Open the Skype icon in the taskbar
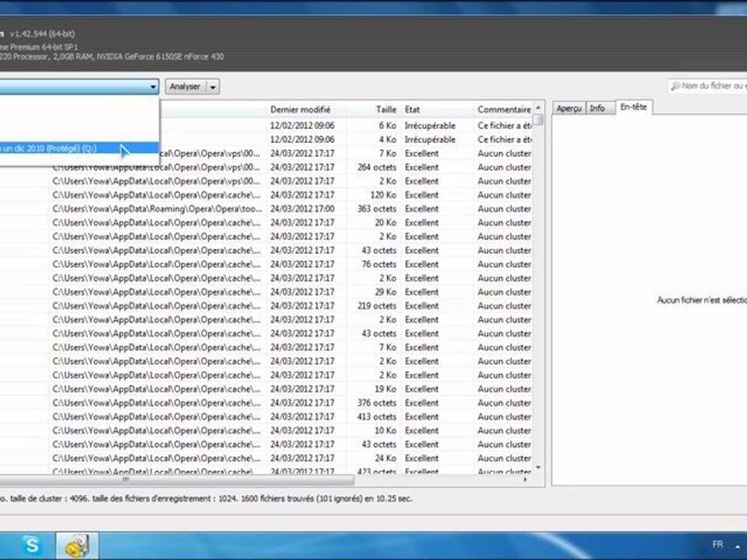 pyautogui.click(x=32, y=544)
